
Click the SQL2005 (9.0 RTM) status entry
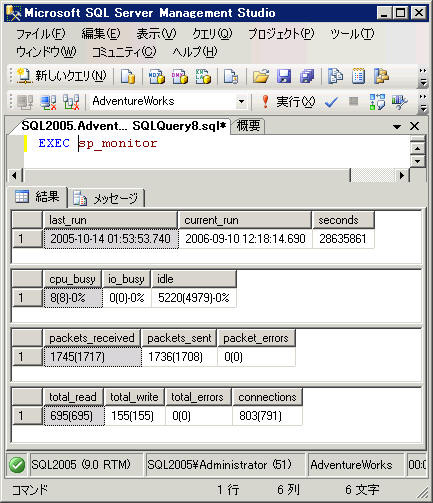pyautogui.click(x=86, y=465)
